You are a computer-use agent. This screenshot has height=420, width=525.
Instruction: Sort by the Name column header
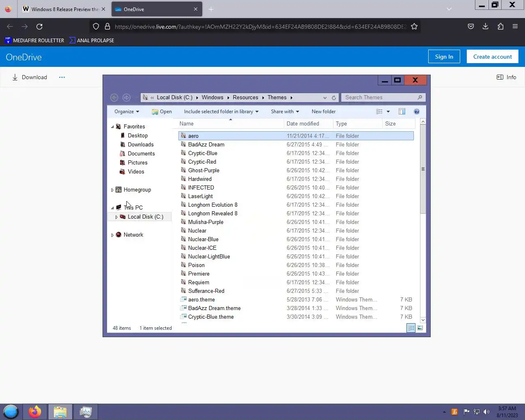231,123
